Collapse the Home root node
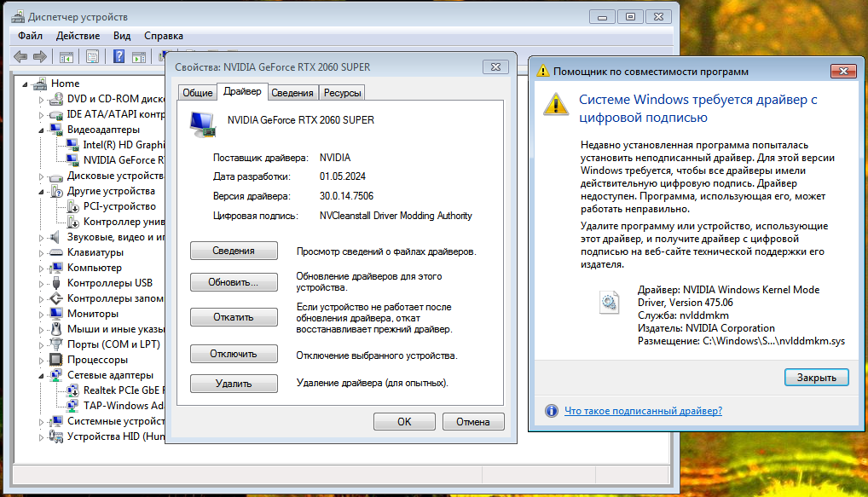 [25, 84]
